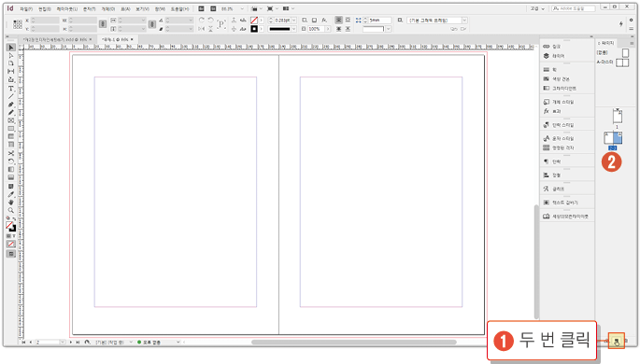Toggle constrain proportions for scaling percentages
This screenshot has height=364, width=640.
[x=152, y=24]
